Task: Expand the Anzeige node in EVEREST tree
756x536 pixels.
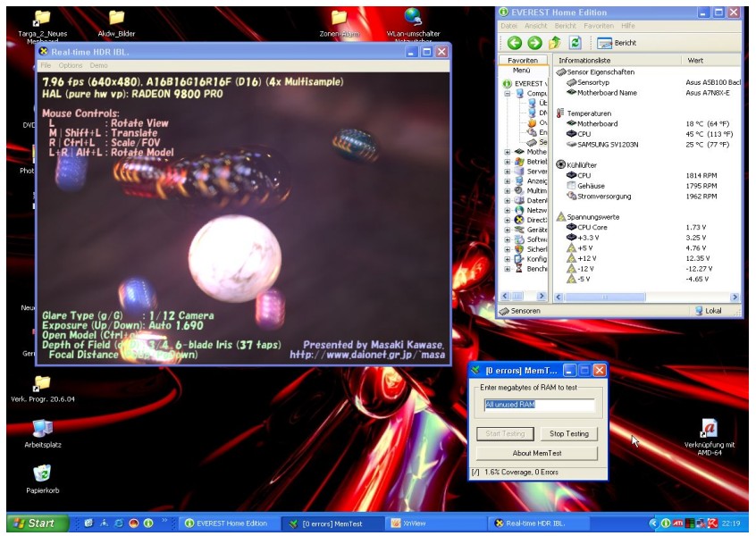Action: click(x=508, y=181)
